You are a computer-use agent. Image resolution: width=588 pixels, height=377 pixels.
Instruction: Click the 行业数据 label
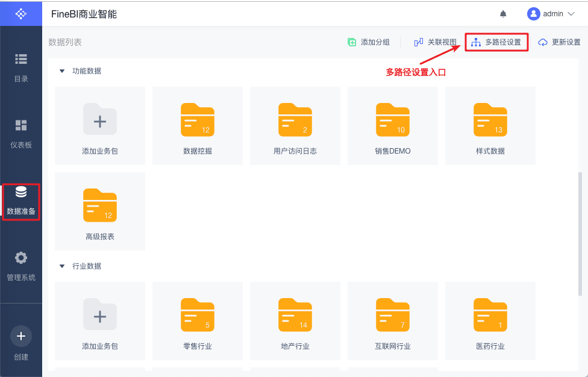[87, 266]
